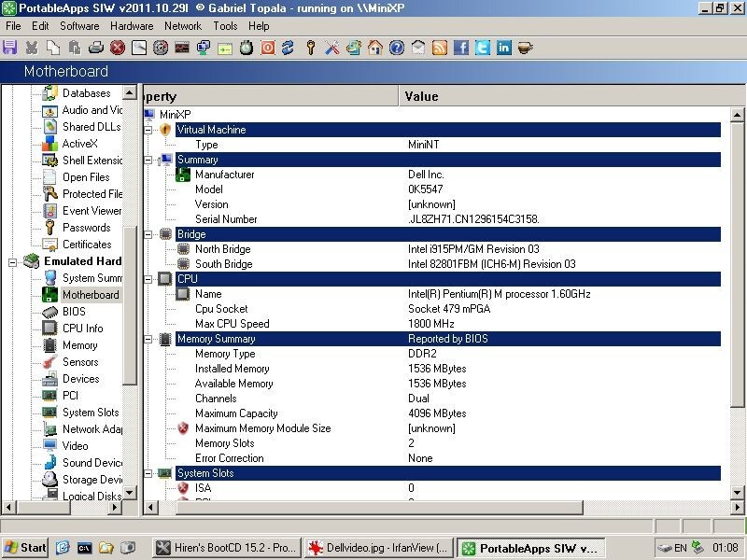Select Open Files in the tree
This screenshot has width=747, height=560.
coord(86,177)
